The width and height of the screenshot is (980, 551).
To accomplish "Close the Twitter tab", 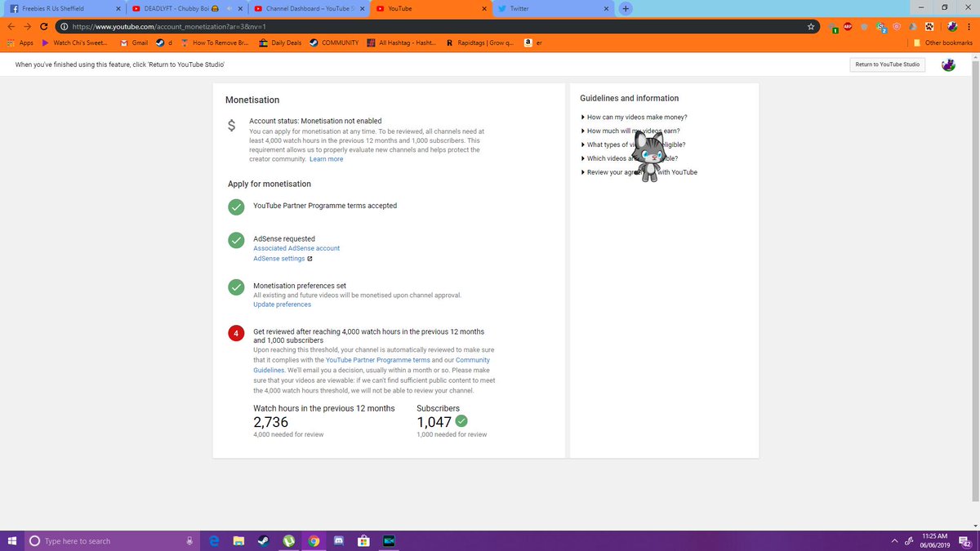I will click(606, 8).
